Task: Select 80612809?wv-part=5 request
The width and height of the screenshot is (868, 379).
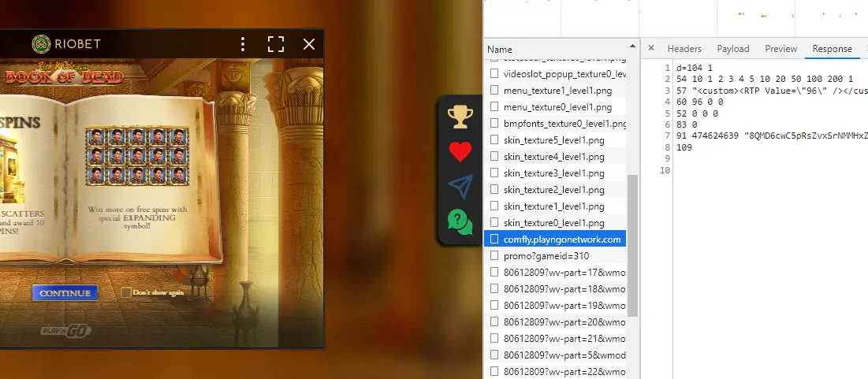Action: pos(555,355)
